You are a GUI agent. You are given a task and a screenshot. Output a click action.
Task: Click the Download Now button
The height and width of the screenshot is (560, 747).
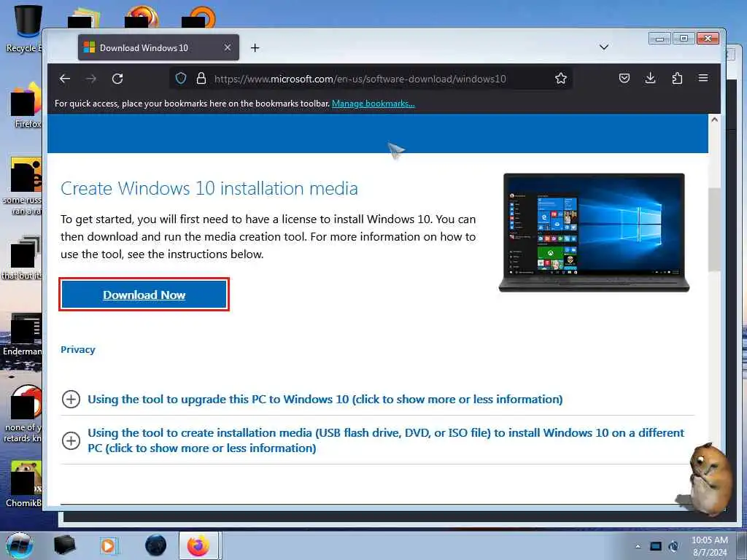(144, 295)
